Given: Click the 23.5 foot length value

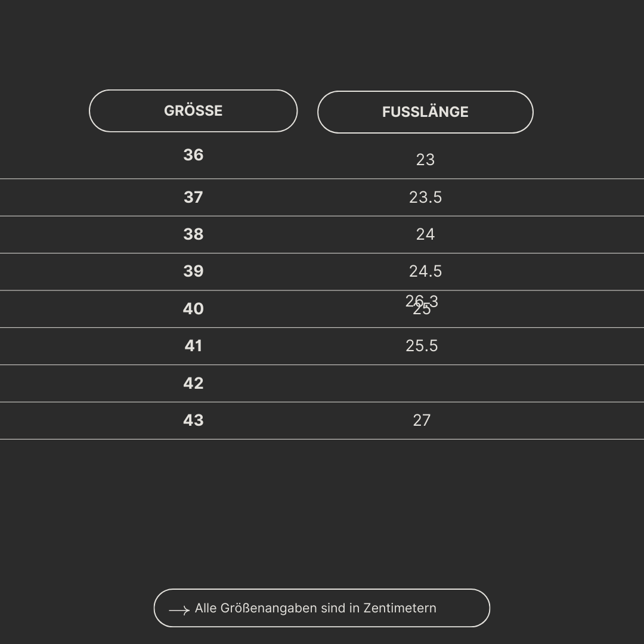Looking at the screenshot, I should coord(425,197).
